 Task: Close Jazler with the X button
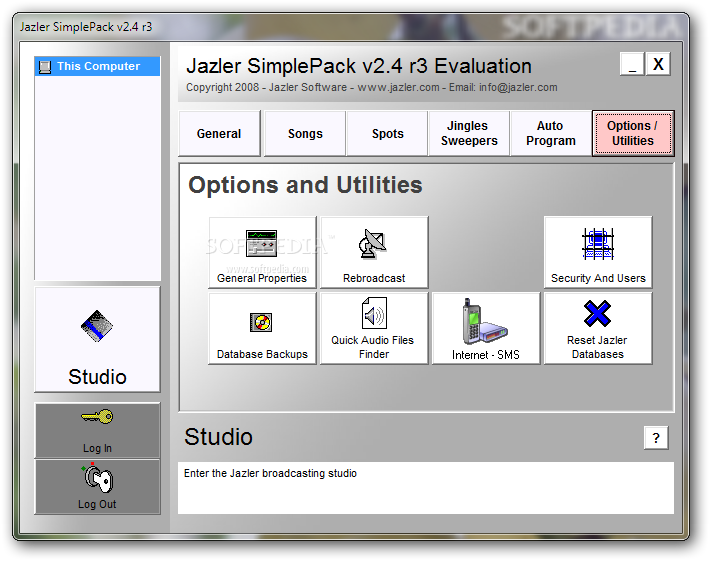point(658,64)
